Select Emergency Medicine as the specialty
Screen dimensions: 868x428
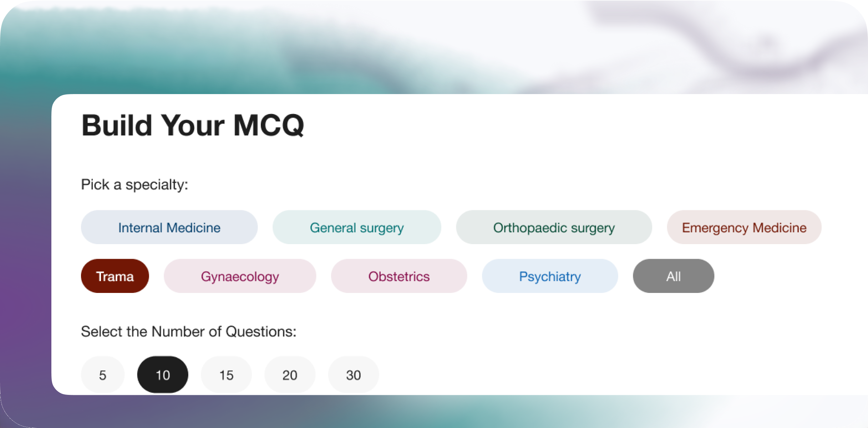tap(744, 227)
